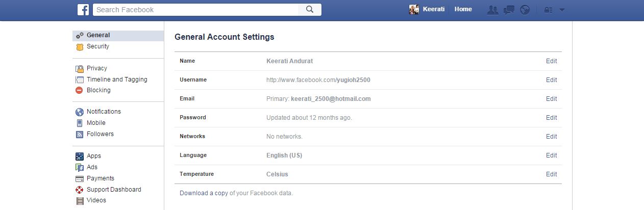644x210 pixels.
Task: Edit the Password row
Action: [551, 118]
